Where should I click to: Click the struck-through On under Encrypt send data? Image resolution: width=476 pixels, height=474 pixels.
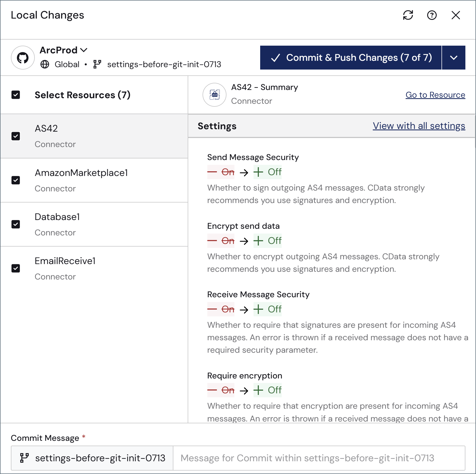pos(221,241)
